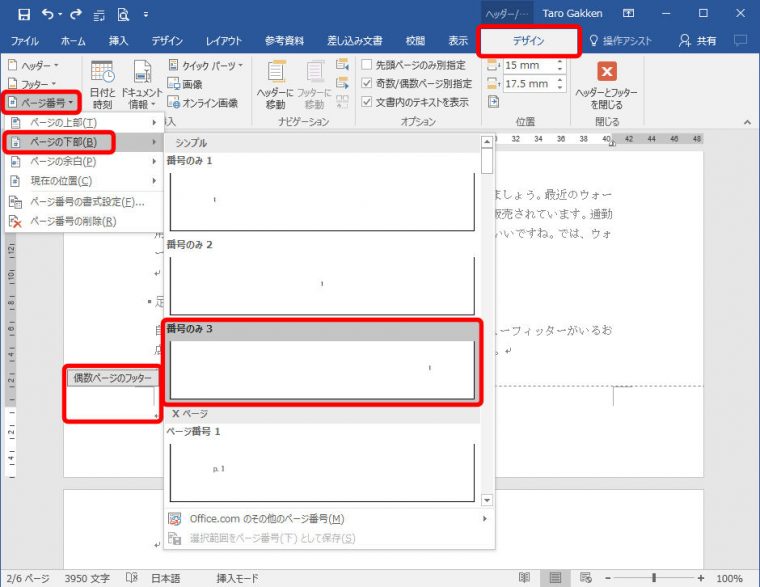Click the Share (共有) person icon
Image resolution: width=760 pixels, height=587 pixels.
tap(684, 40)
